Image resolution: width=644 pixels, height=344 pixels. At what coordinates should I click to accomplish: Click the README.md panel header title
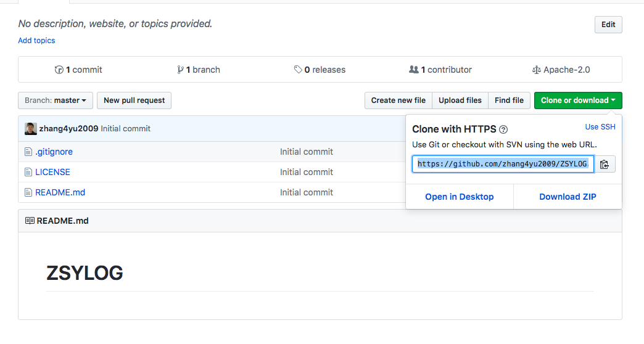pos(62,221)
